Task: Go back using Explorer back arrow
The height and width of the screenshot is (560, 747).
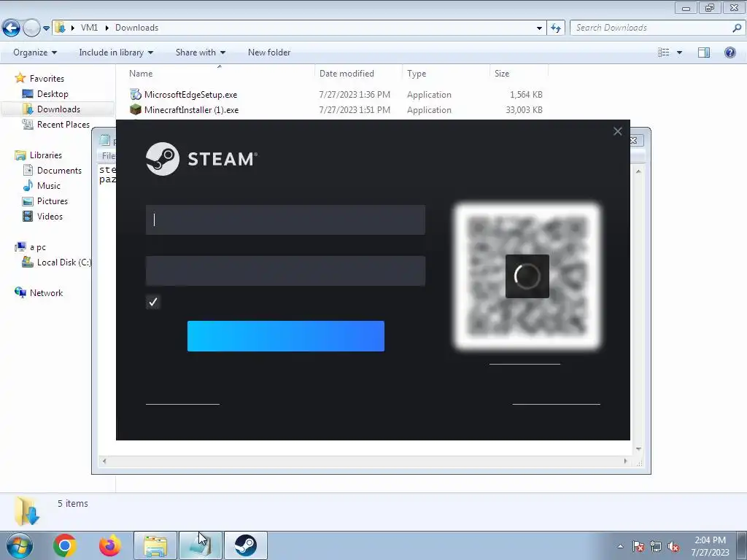Action: tap(12, 28)
